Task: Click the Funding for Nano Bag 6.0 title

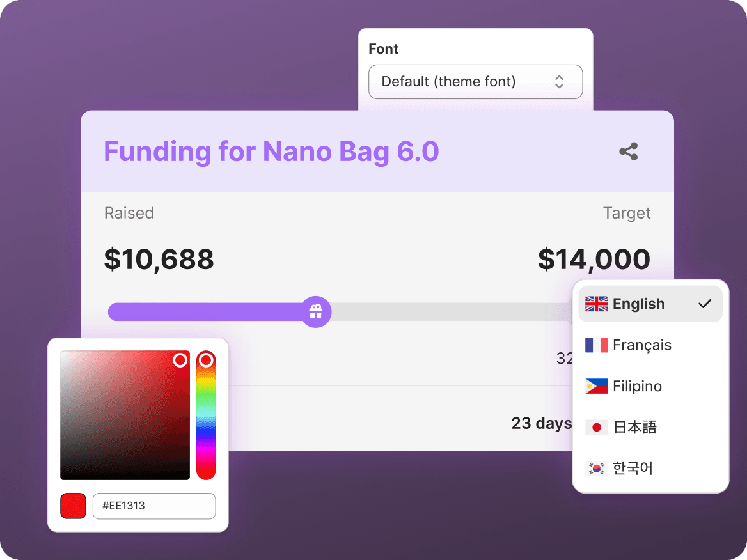Action: point(271,152)
